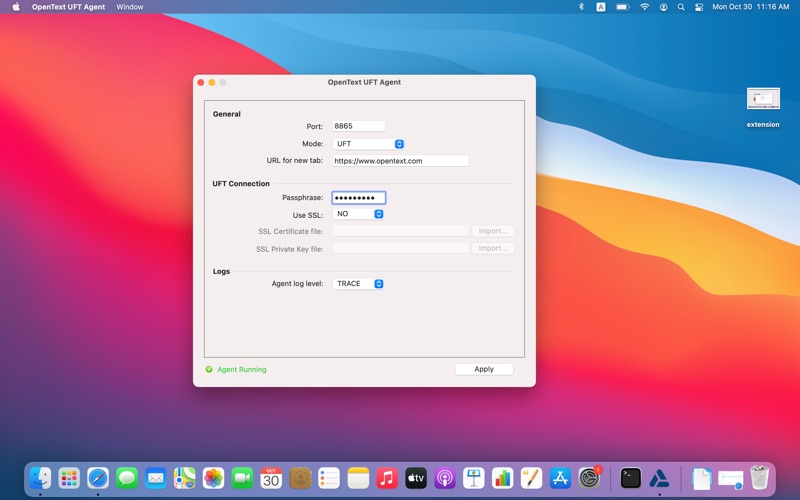Open the Mode dropdown showing UFT
Image resolution: width=800 pixels, height=500 pixels.
point(368,144)
